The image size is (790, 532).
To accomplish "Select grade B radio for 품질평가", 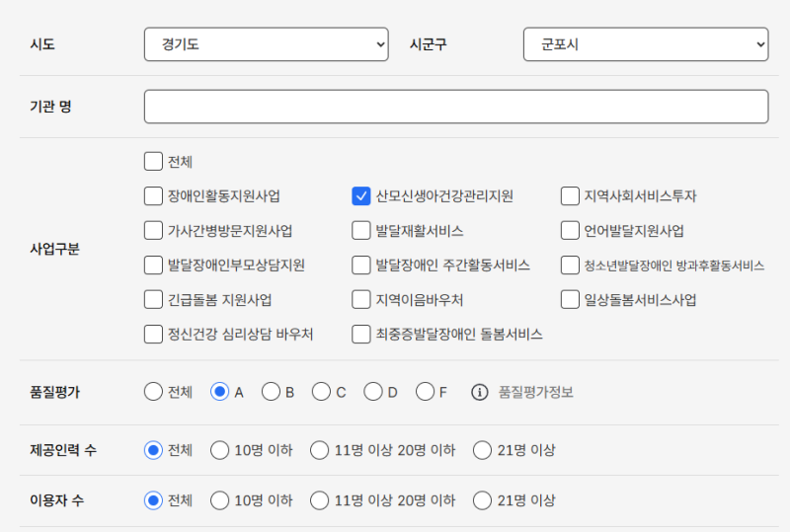I will pyautogui.click(x=271, y=392).
